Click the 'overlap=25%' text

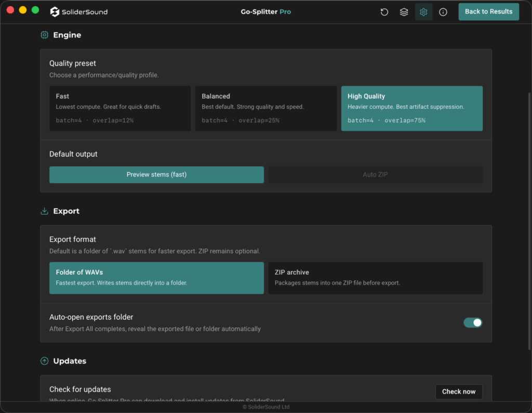click(x=259, y=120)
